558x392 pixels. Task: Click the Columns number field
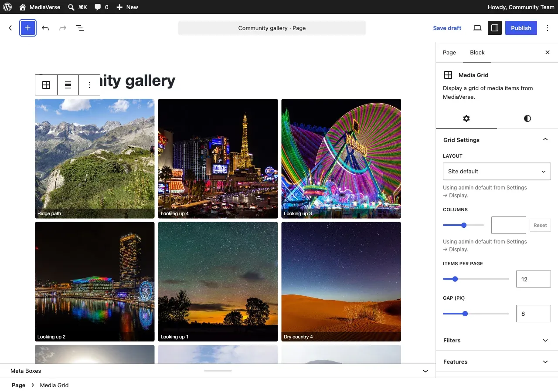click(x=509, y=225)
